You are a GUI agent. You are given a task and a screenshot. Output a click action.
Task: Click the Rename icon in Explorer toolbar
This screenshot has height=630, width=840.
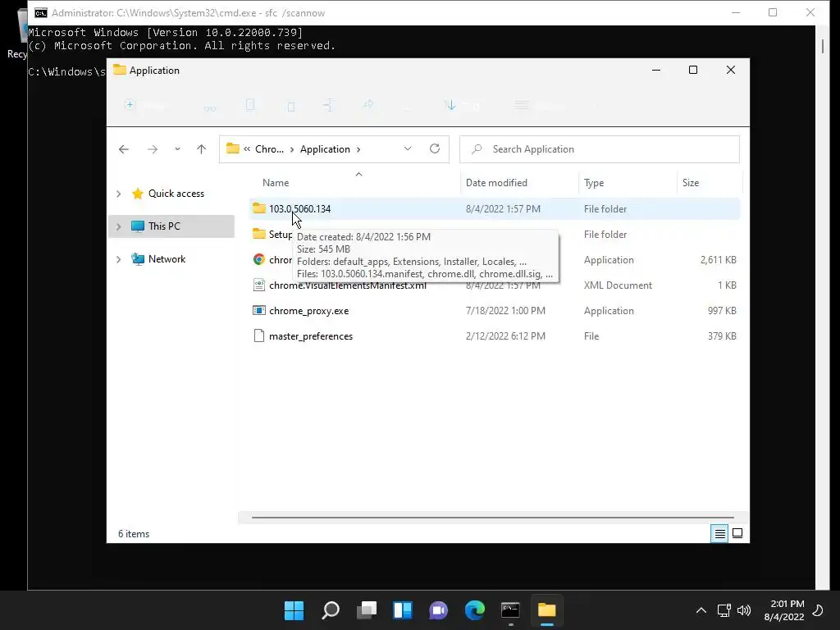coord(328,105)
